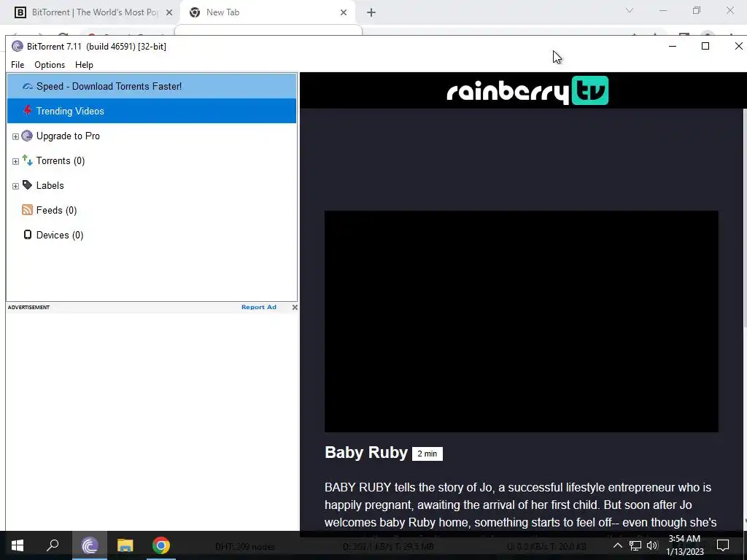The width and height of the screenshot is (747, 560).
Task: Expand the Labels node
Action: 15,186
